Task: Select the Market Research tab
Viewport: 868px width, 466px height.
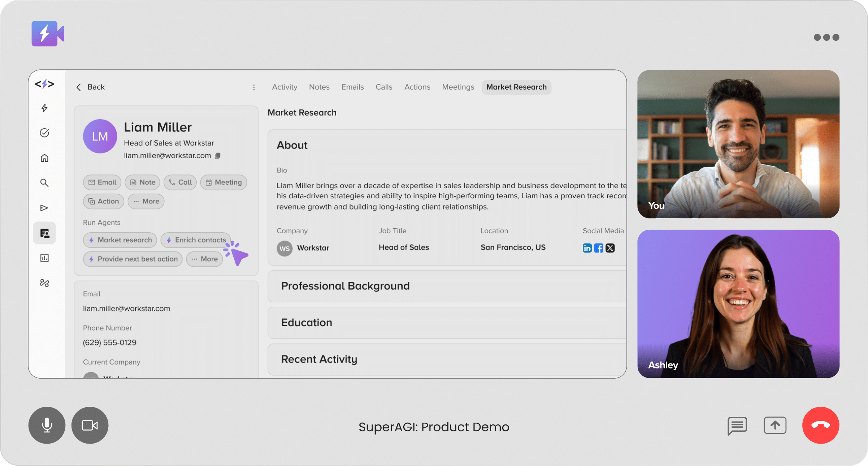Action: 516,87
